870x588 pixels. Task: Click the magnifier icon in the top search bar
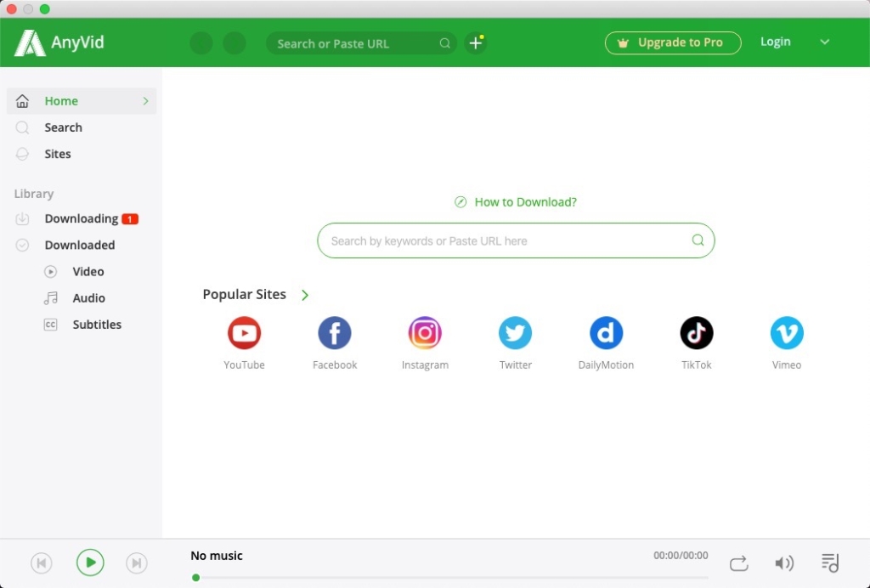click(x=444, y=43)
